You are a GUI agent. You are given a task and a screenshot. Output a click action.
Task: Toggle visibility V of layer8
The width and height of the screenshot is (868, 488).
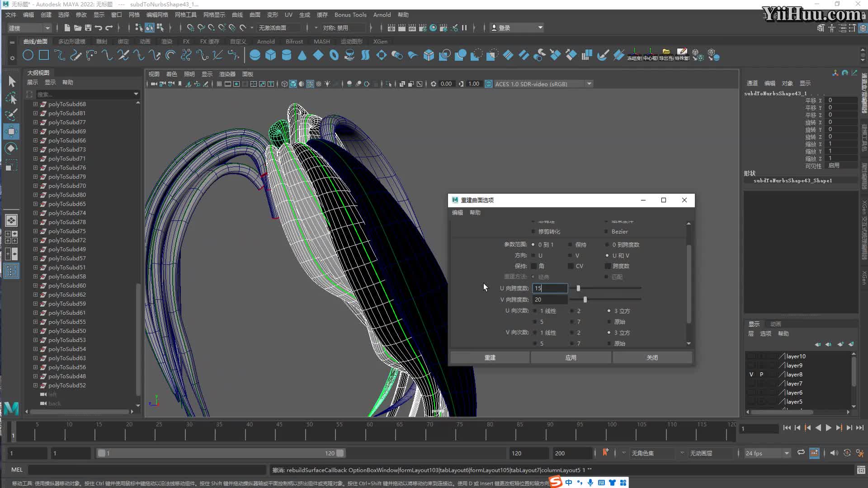coord(751,374)
